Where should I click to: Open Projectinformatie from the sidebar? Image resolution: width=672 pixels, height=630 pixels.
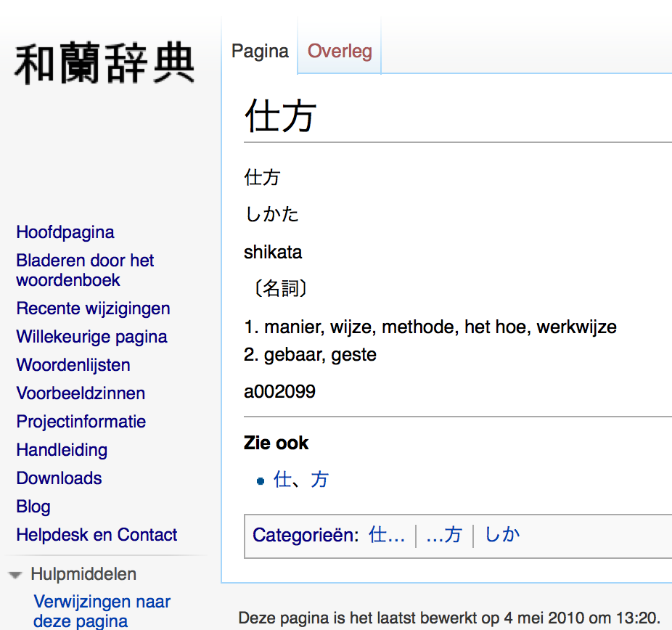pyautogui.click(x=81, y=422)
